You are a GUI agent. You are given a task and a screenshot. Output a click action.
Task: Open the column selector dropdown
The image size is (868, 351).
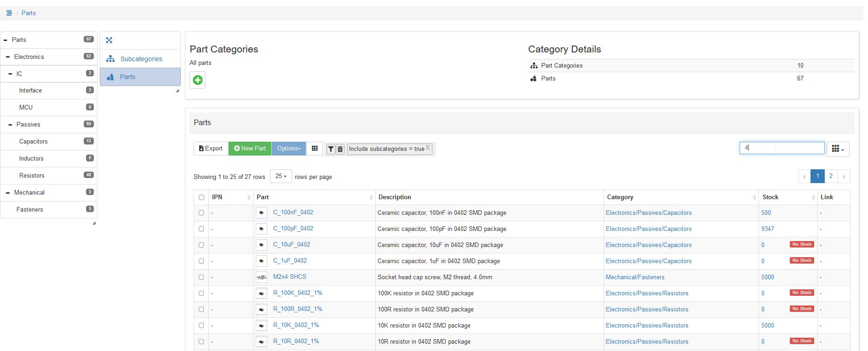[x=838, y=149]
